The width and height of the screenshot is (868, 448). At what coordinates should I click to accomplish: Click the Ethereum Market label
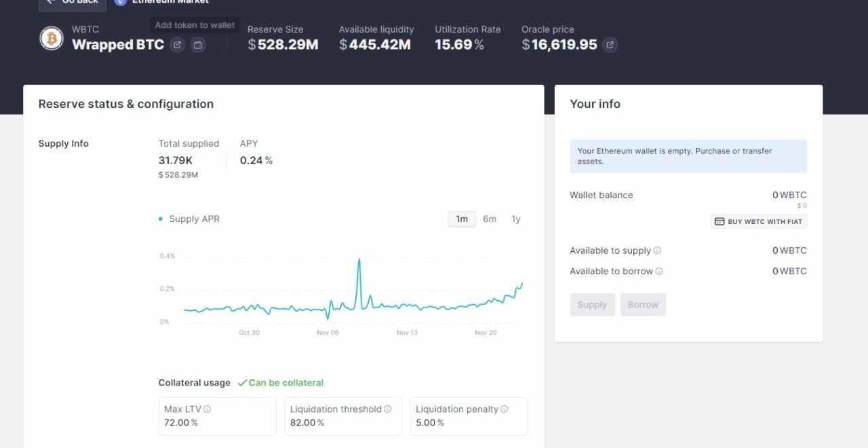pos(170,3)
